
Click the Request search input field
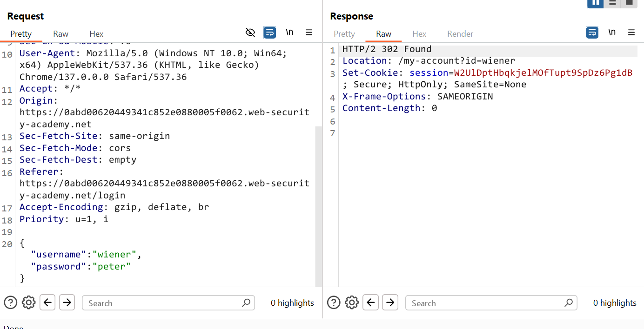163,303
